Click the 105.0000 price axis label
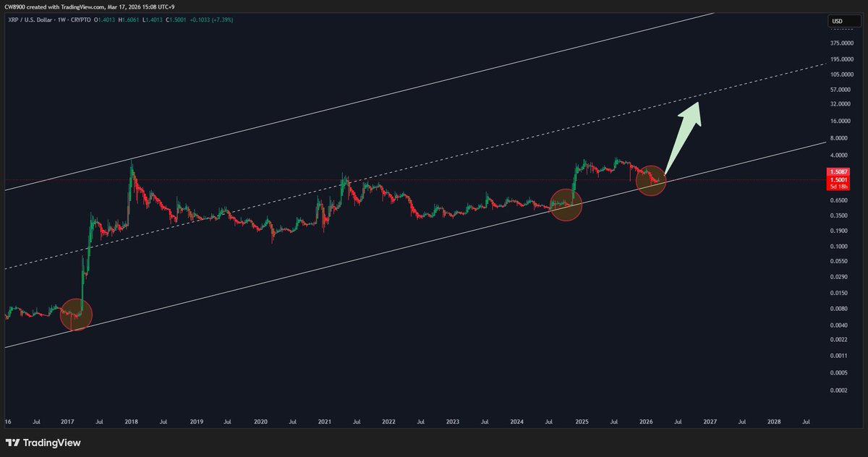This screenshot has height=457, width=868. tap(841, 74)
